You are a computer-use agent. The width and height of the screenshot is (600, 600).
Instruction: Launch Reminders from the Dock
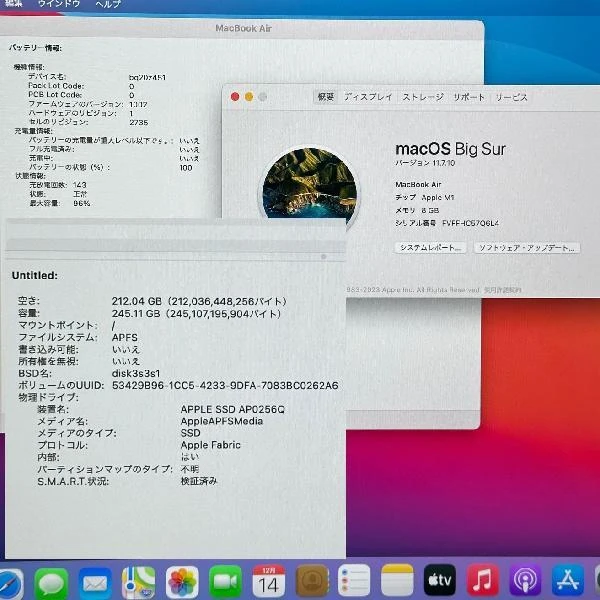point(354,581)
